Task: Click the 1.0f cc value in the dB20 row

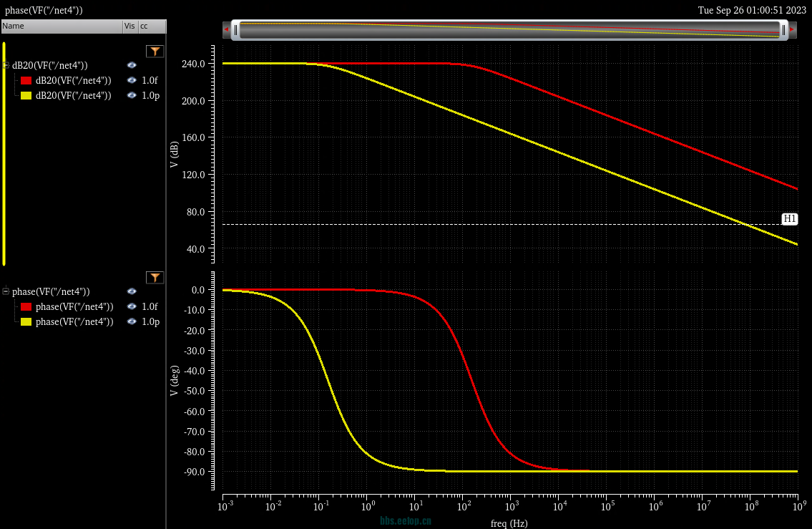Action: (x=150, y=80)
